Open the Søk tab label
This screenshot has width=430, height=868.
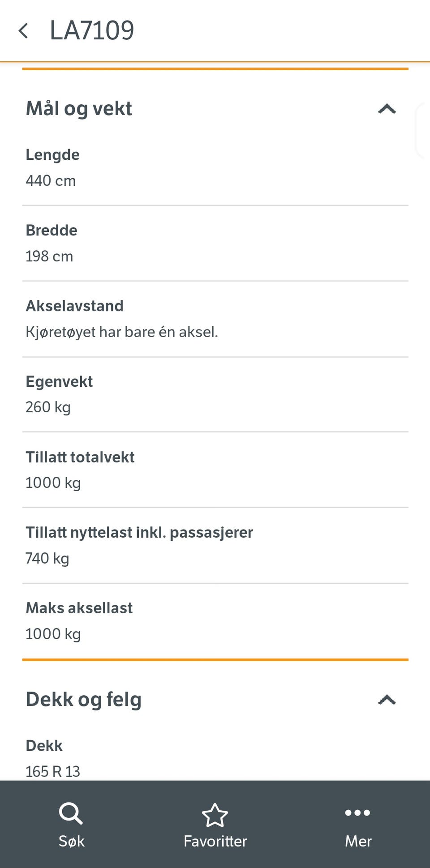coord(71,841)
